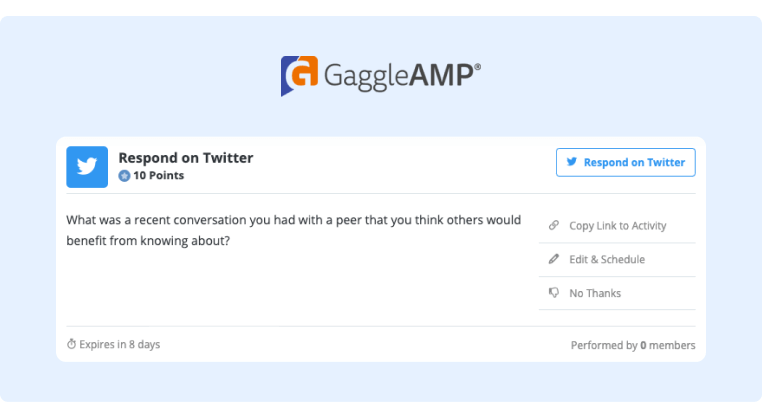Click the stopwatch icon near Expires text
This screenshot has width=762, height=418.
(x=71, y=344)
